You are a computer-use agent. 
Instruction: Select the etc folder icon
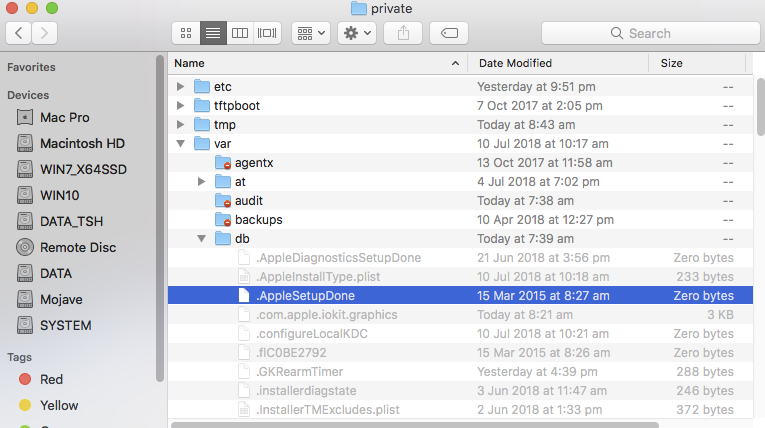point(201,86)
